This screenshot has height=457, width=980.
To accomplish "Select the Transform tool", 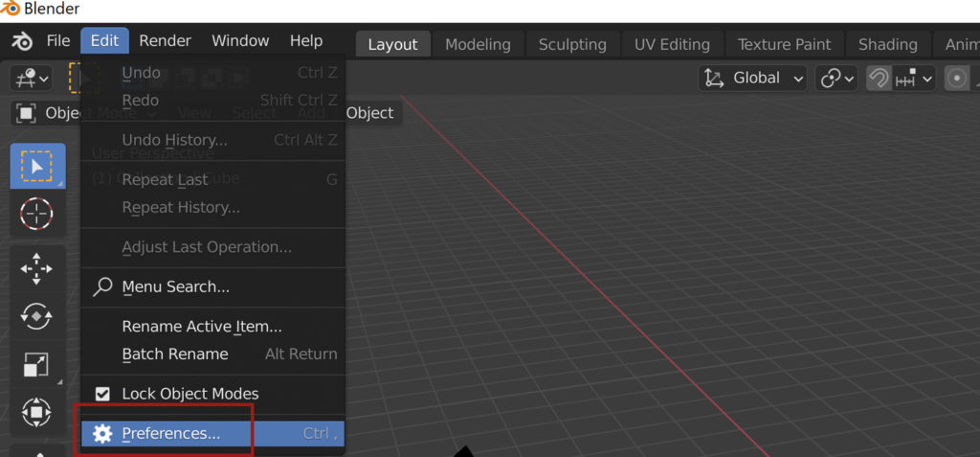I will pyautogui.click(x=37, y=411).
